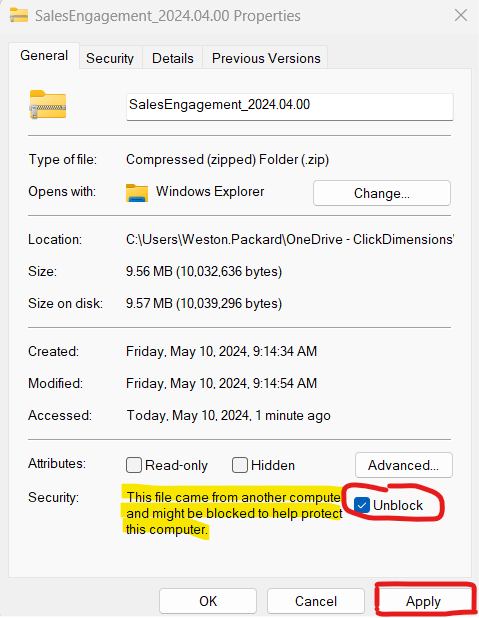Click the Windows Explorer app icon

pos(137,193)
